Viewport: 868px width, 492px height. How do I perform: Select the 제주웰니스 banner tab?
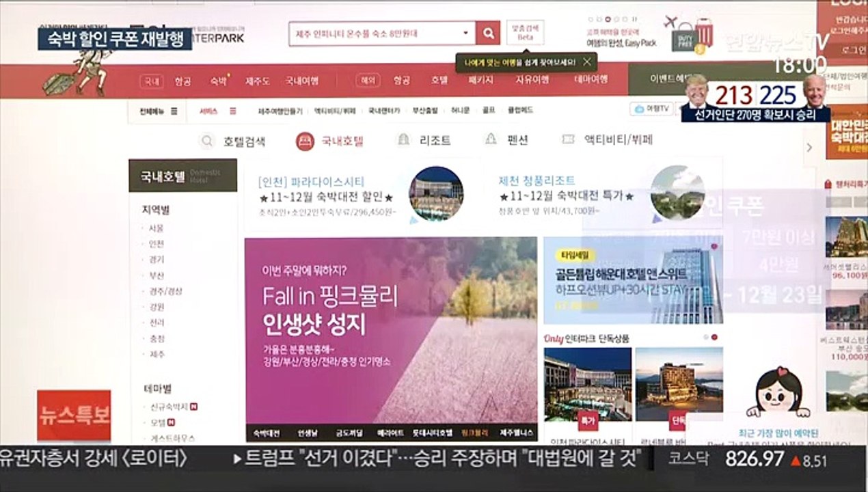[x=516, y=433]
